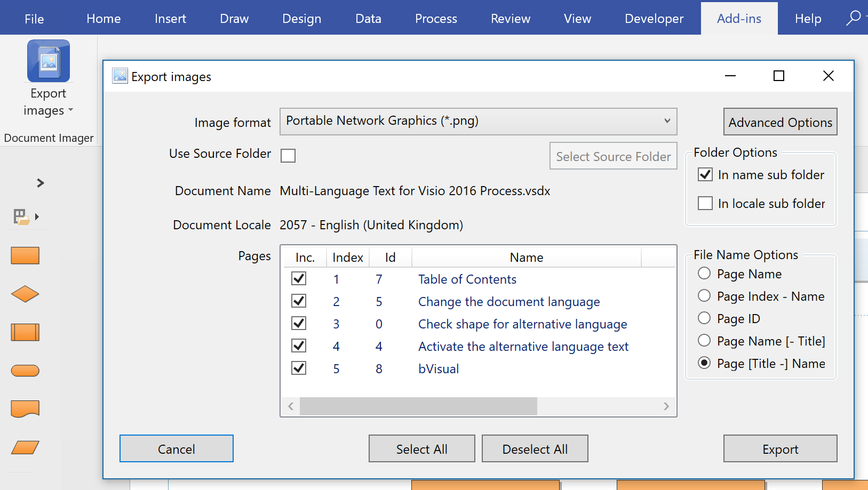Click the Export images icon in the ribbon
This screenshot has height=490, width=868.
47,60
